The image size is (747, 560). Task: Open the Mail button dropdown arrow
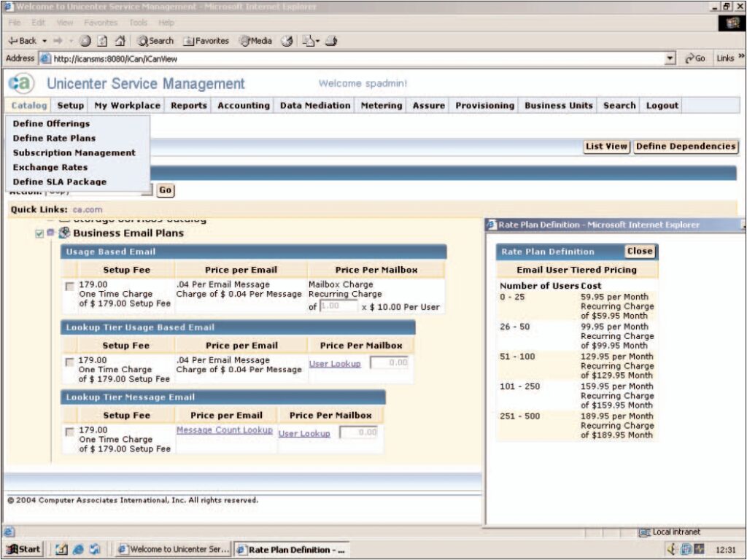[318, 41]
